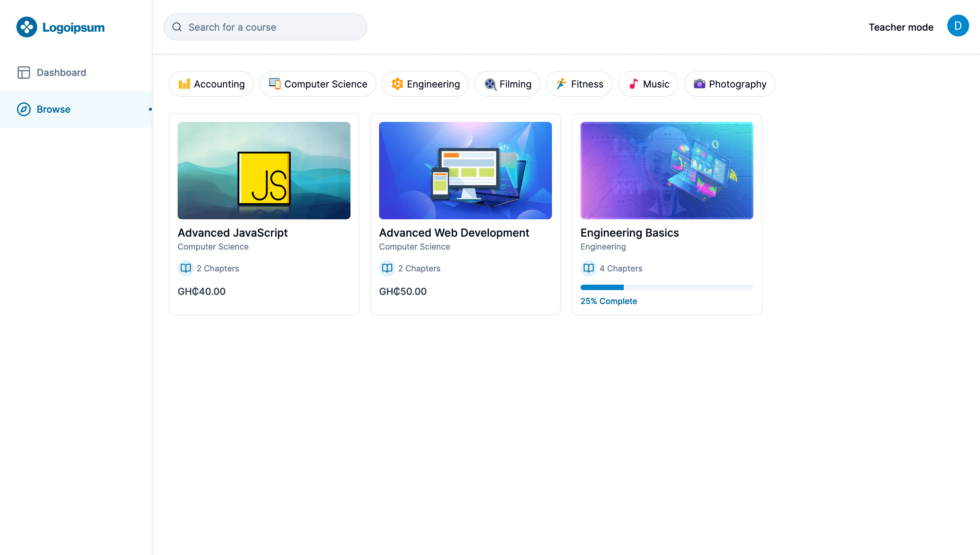This screenshot has width=980, height=555.
Task: Click the Logoipsum logo icon
Action: tap(26, 27)
